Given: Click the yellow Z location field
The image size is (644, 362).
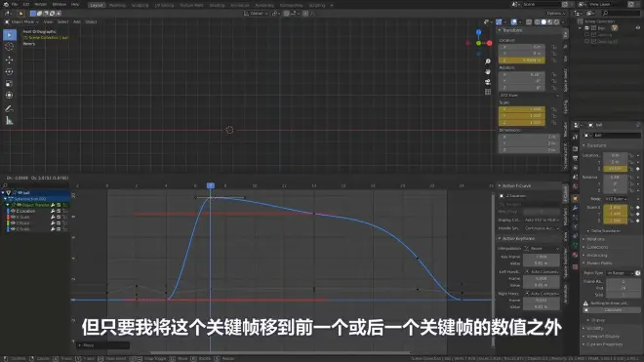Looking at the screenshot, I should [x=522, y=60].
